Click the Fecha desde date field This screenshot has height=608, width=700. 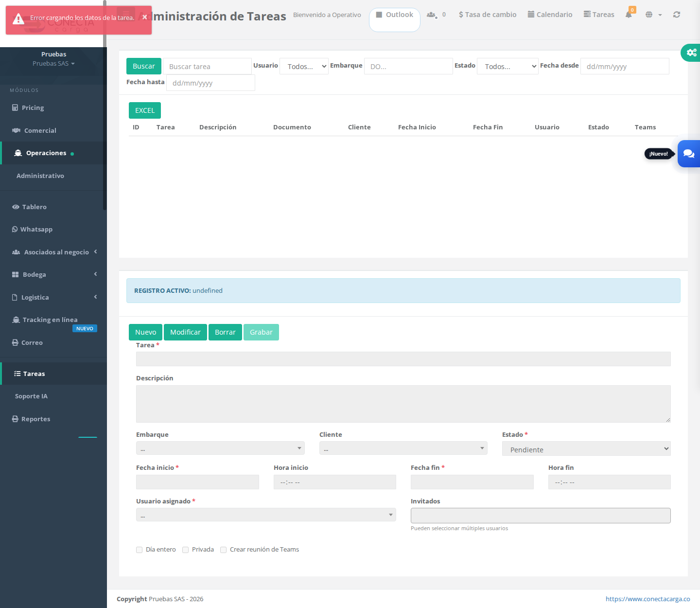tap(625, 66)
